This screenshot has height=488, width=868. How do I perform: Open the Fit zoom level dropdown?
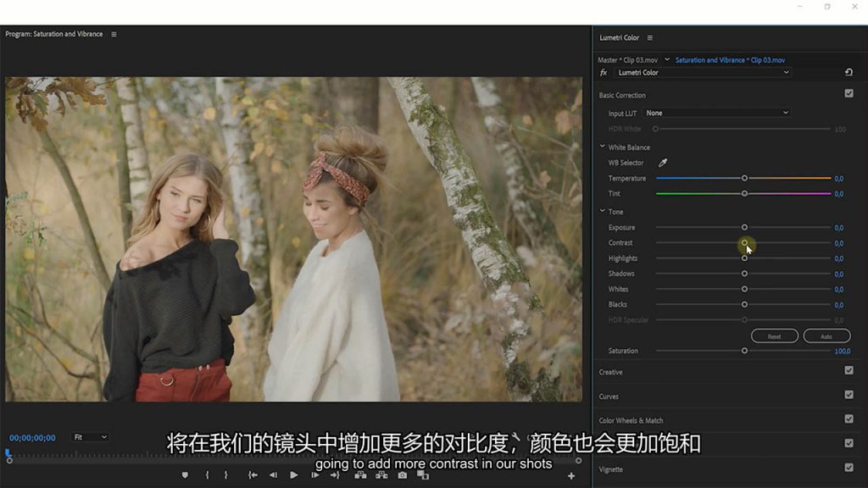pos(90,437)
